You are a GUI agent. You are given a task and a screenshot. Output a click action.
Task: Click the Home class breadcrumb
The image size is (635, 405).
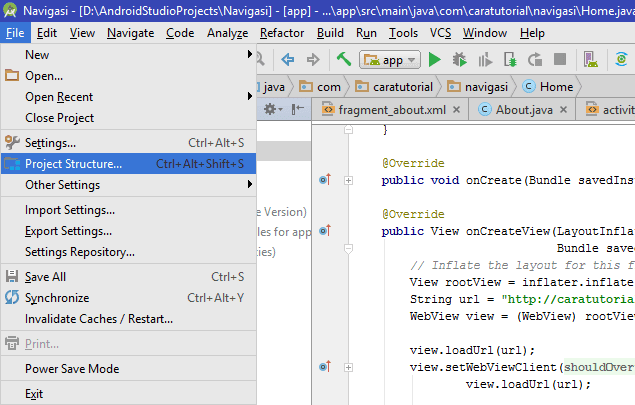click(548, 87)
